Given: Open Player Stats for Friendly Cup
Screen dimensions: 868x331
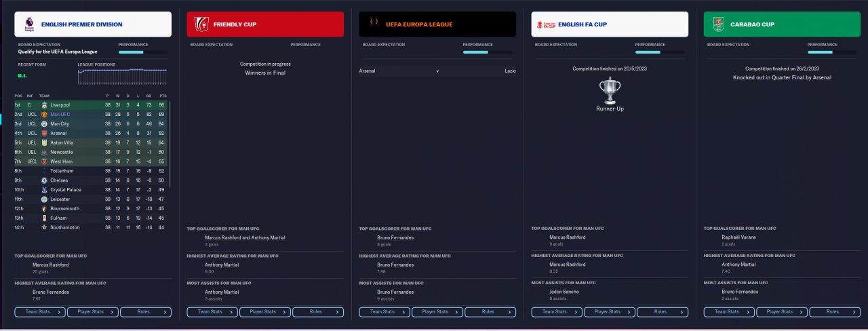Looking at the screenshot, I should point(265,312).
